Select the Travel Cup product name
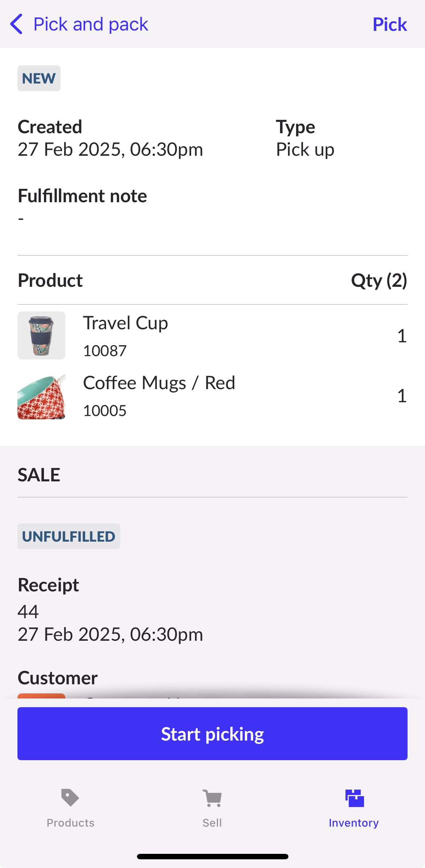This screenshot has height=868, width=425. (125, 323)
